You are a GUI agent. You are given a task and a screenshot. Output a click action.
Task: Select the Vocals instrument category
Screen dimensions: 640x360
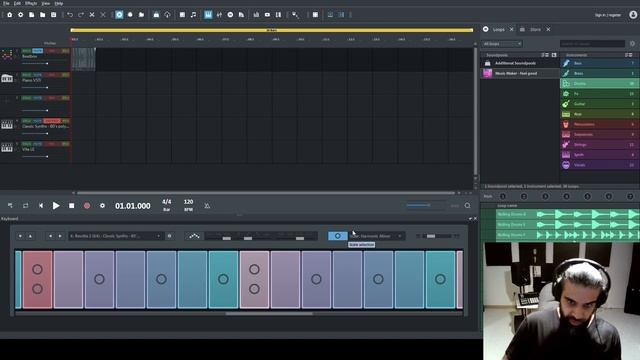point(600,165)
